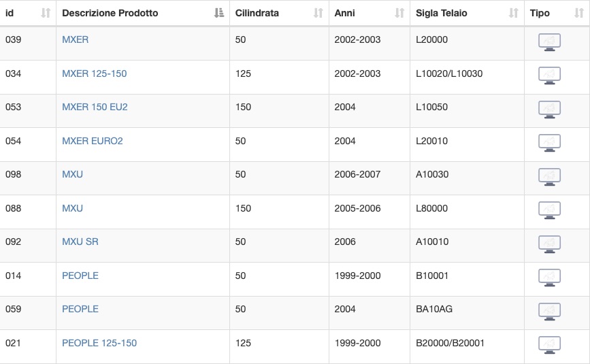The width and height of the screenshot is (590, 364).
Task: Sort the table by Anni
Action: (x=399, y=13)
